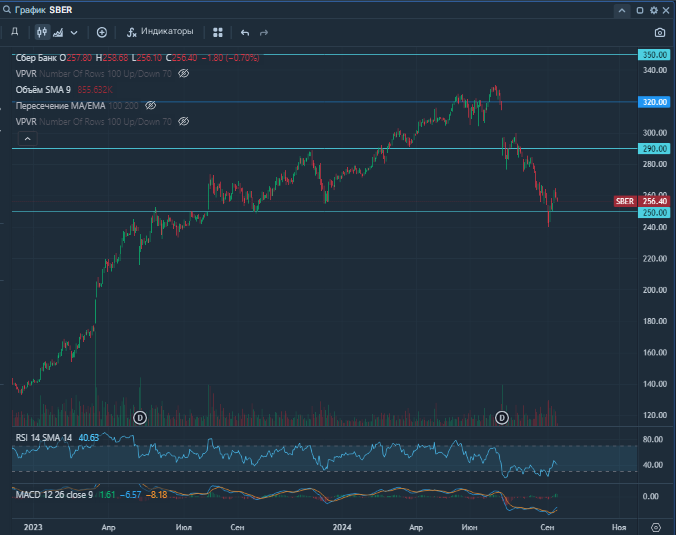676x535 pixels.
Task: Open widget settings gear icon
Action: click(654, 10)
